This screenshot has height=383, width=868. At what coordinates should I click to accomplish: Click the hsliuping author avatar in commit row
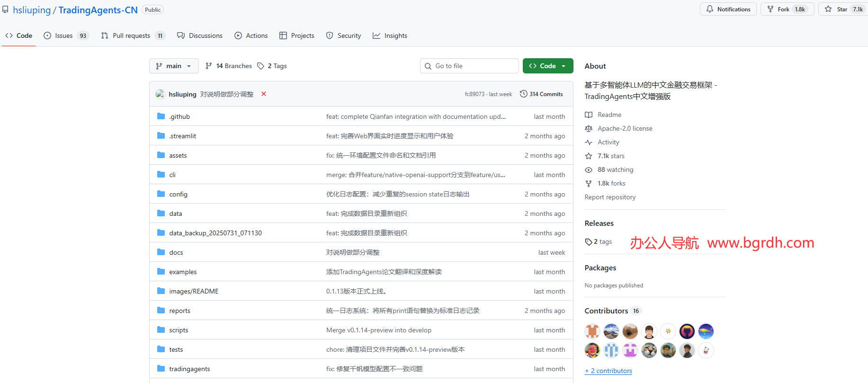[160, 94]
